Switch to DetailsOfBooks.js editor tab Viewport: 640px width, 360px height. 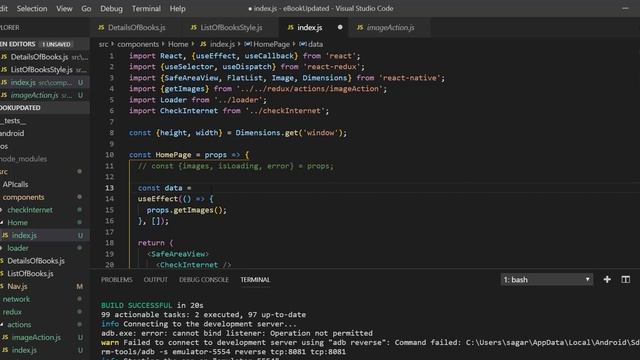pyautogui.click(x=136, y=27)
